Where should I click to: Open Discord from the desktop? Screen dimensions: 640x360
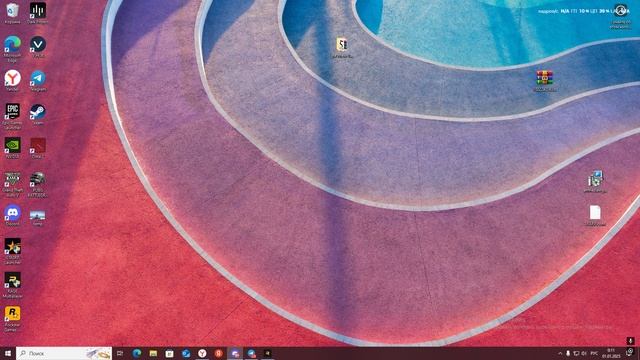coord(12,215)
